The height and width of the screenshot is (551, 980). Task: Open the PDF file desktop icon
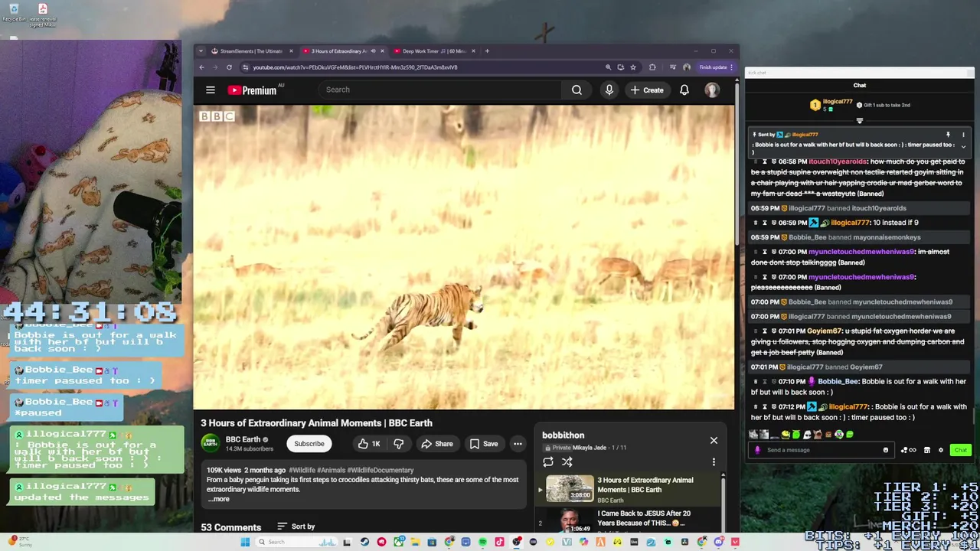43,15
